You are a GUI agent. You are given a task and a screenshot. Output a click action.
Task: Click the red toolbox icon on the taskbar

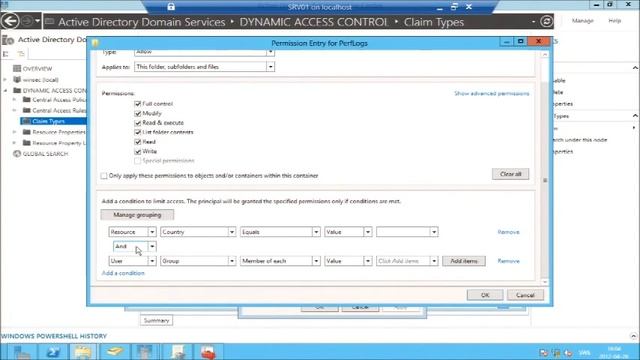click(208, 352)
